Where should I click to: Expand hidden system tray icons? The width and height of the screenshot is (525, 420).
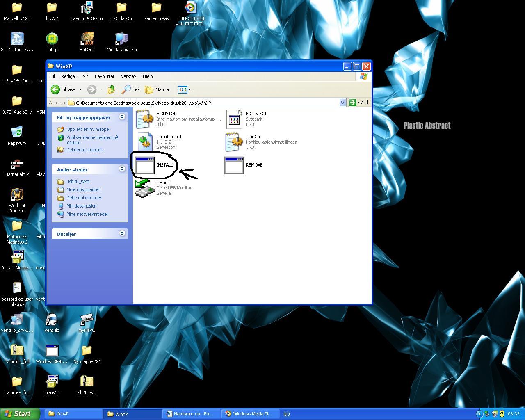[x=479, y=414]
